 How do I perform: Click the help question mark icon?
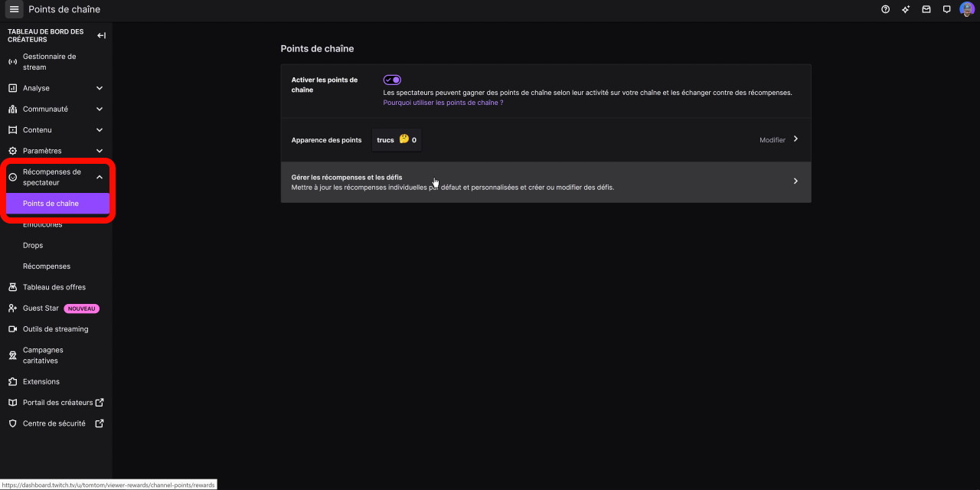coord(886,9)
